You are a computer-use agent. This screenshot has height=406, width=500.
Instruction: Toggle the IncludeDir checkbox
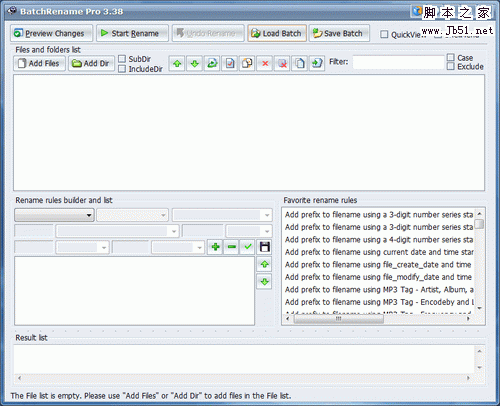122,69
